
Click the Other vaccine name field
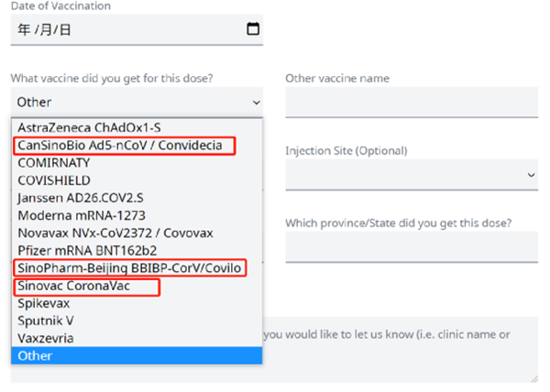coord(412,103)
